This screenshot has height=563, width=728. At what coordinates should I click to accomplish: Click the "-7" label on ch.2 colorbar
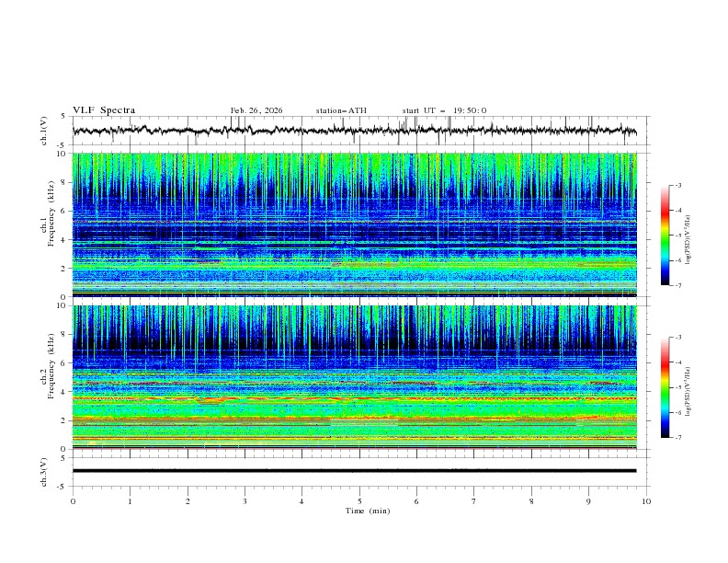click(x=677, y=437)
